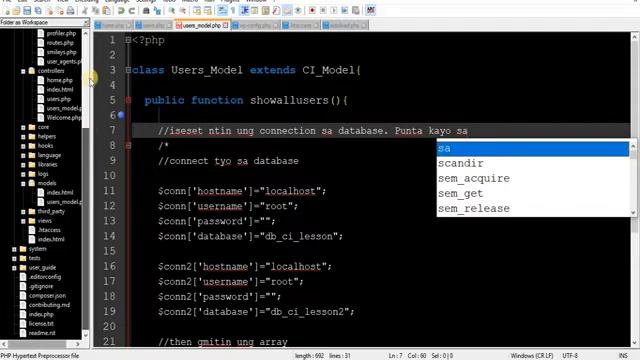The width and height of the screenshot is (640, 360).
Task: Close the Folder as Workspace panel
Action: tap(86, 22)
